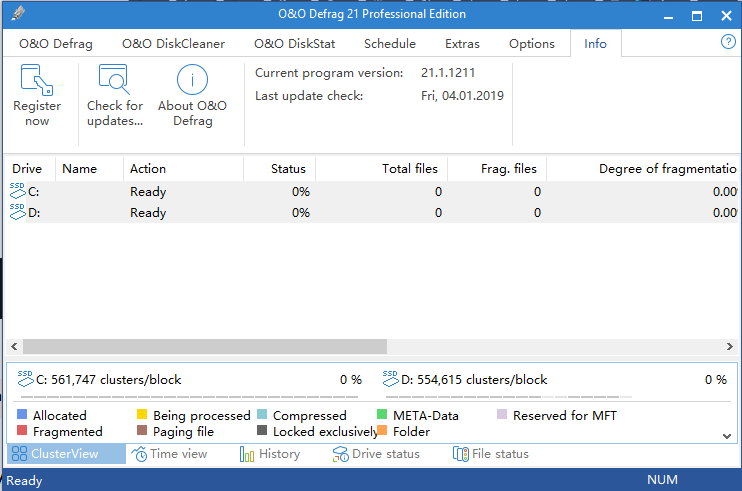Click the horizontal scrollbar thumb
742x491 pixels.
205,346
